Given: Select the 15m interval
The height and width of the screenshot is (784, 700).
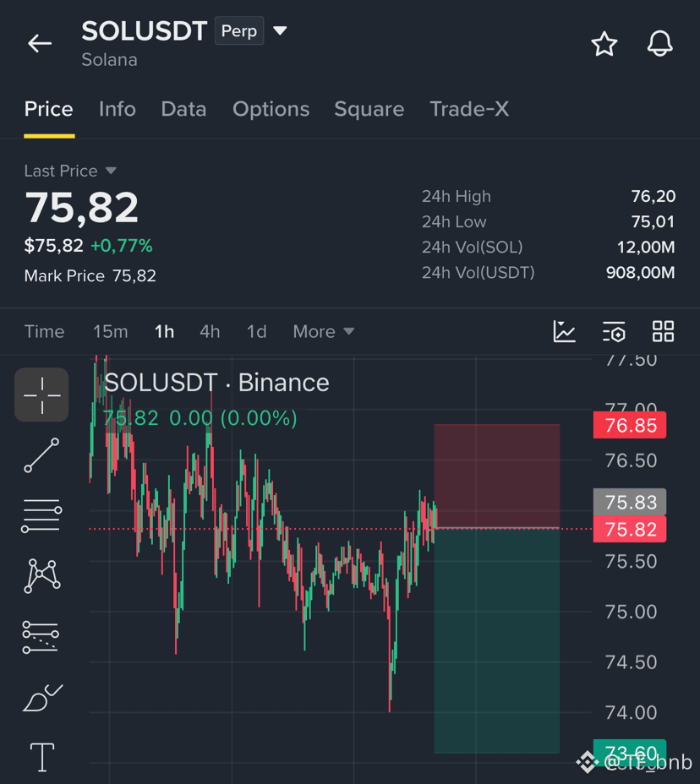Looking at the screenshot, I should 111,331.
